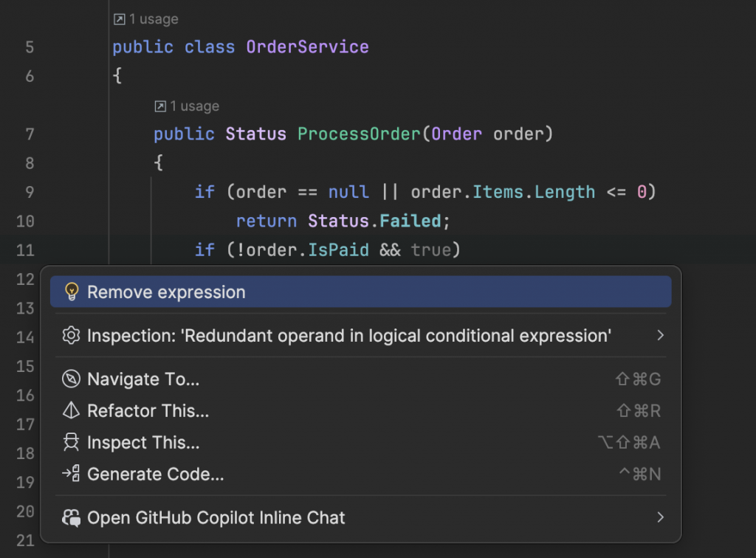Expand the Copilot Inline Chat submenu arrow
The image size is (756, 558).
pos(660,518)
